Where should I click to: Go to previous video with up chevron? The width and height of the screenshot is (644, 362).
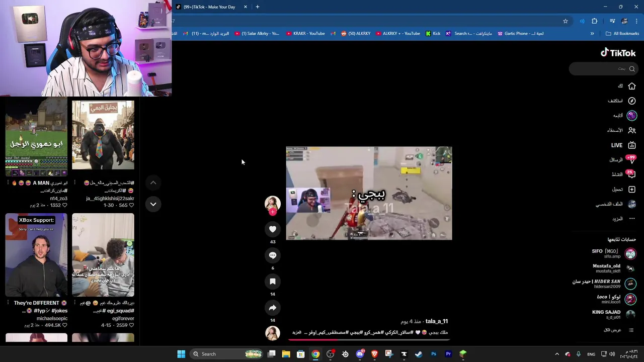tap(153, 183)
